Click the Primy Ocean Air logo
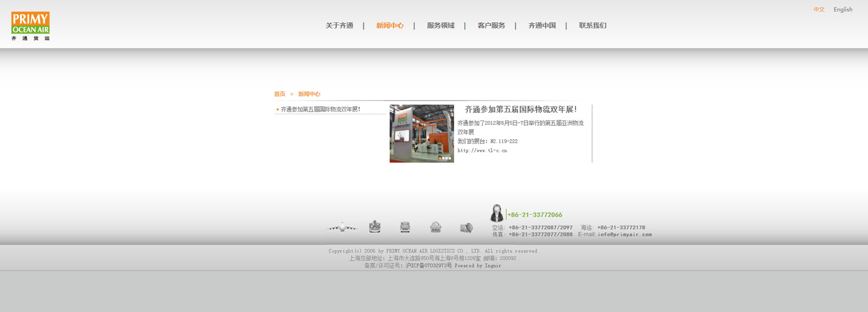This screenshot has width=868, height=312. (x=30, y=26)
